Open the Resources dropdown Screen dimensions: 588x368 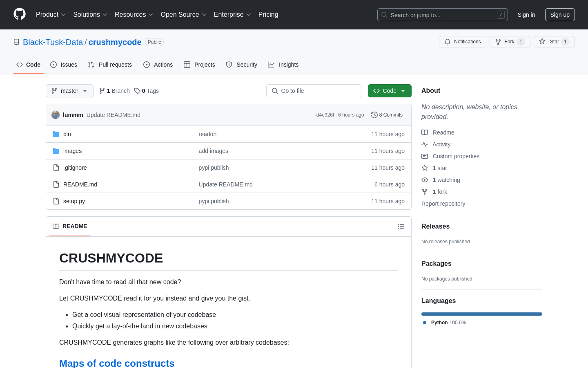(134, 15)
